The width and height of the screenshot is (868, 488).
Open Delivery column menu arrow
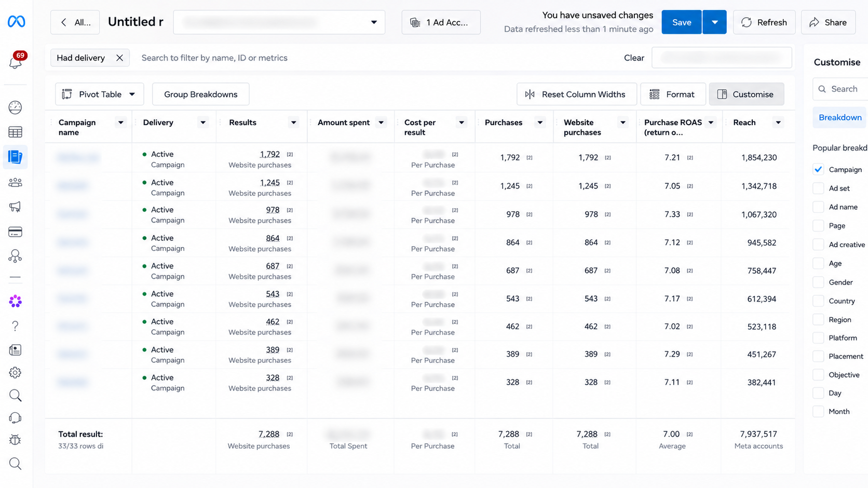[202, 123]
